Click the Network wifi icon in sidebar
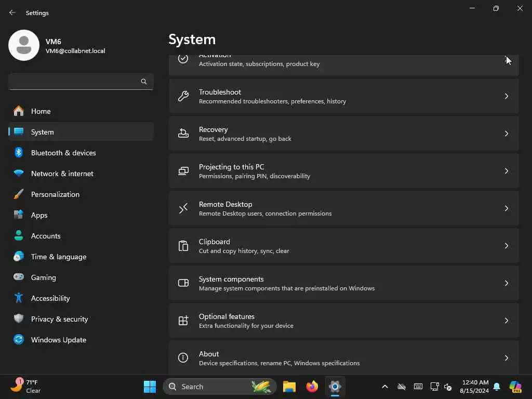Viewport: 532px width, 399px height. (19, 173)
